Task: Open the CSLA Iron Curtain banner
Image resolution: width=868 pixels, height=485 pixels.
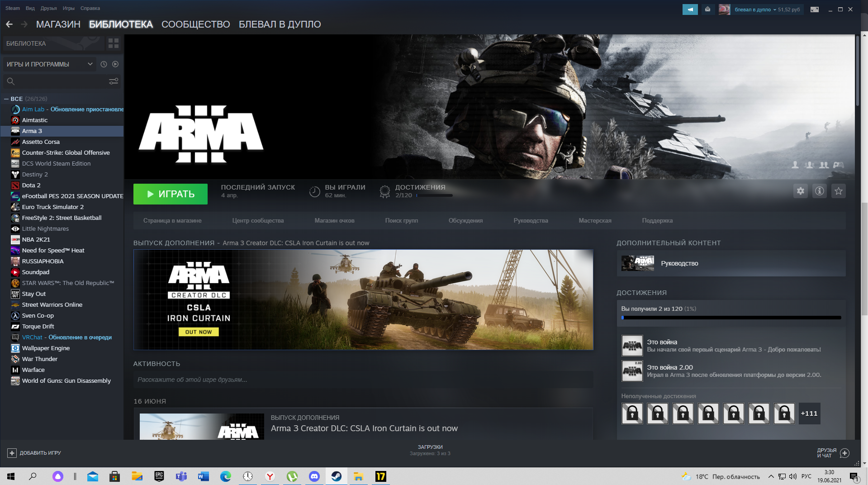Action: point(363,300)
